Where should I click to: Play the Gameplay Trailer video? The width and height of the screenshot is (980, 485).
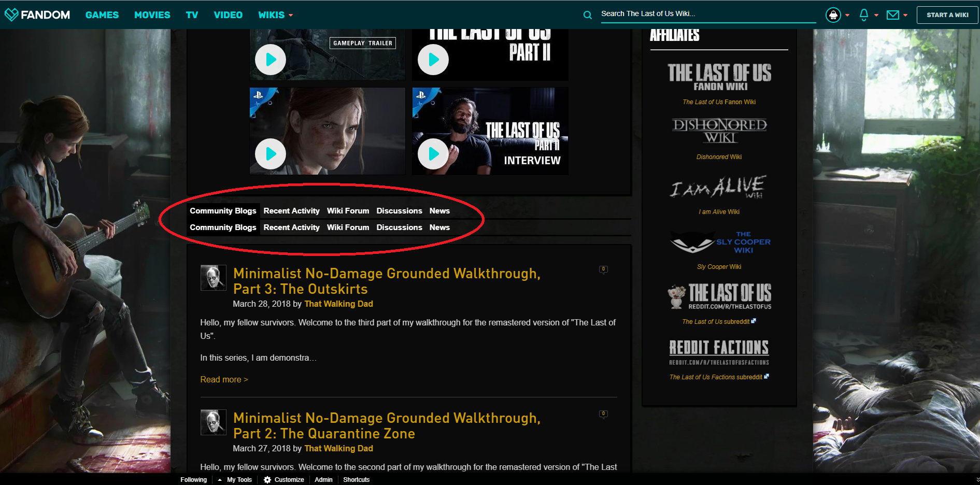coord(271,60)
